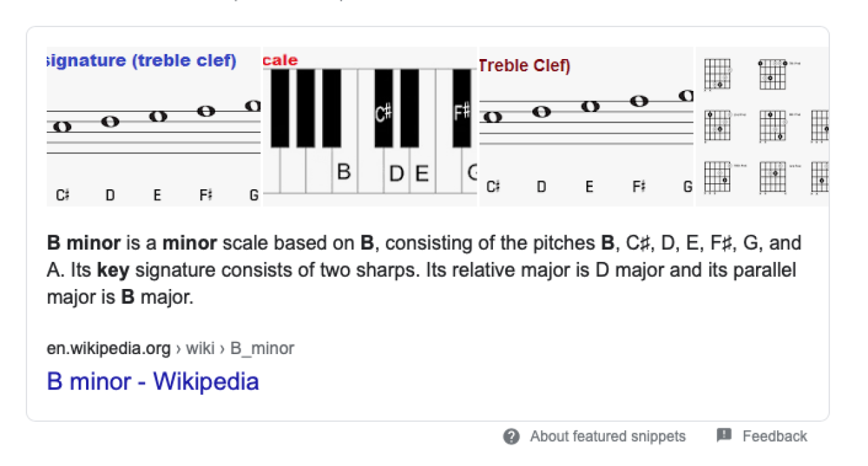Click the Feedback speech bubble icon

coord(724,435)
